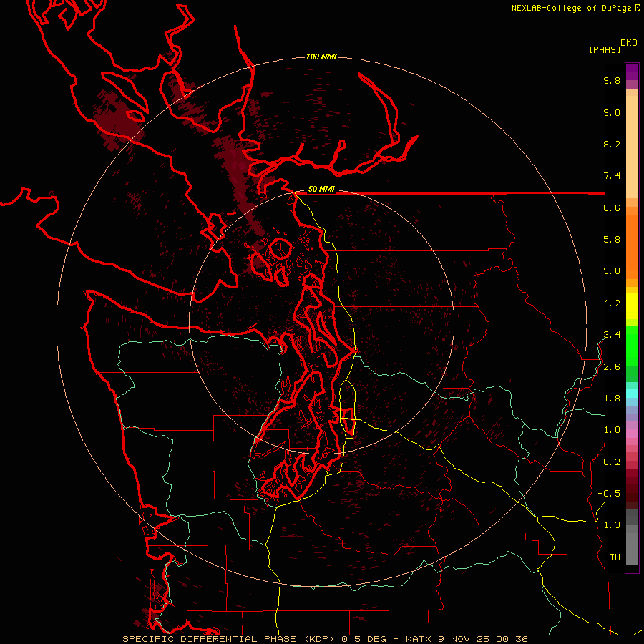The width and height of the screenshot is (644, 644).
Task: Click the 1.8 scale value
Action: (x=612, y=399)
